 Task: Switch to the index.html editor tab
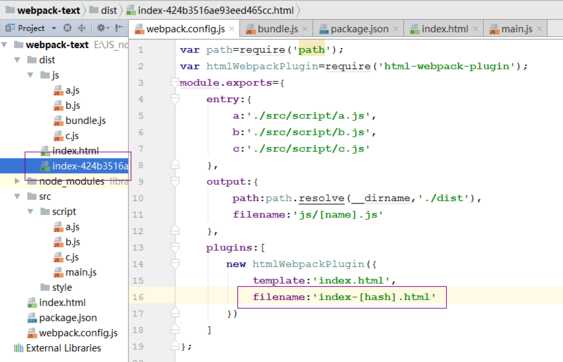coord(445,29)
